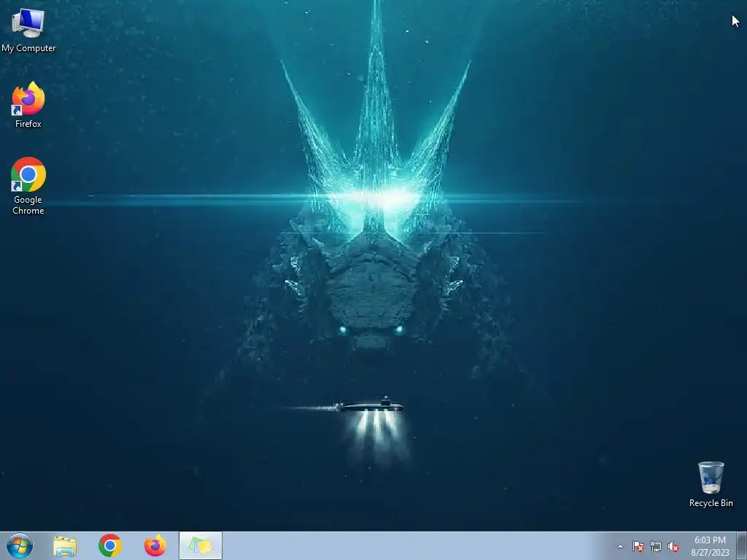
Task: Open the clock showing 6:03 PM
Action: tap(710, 545)
